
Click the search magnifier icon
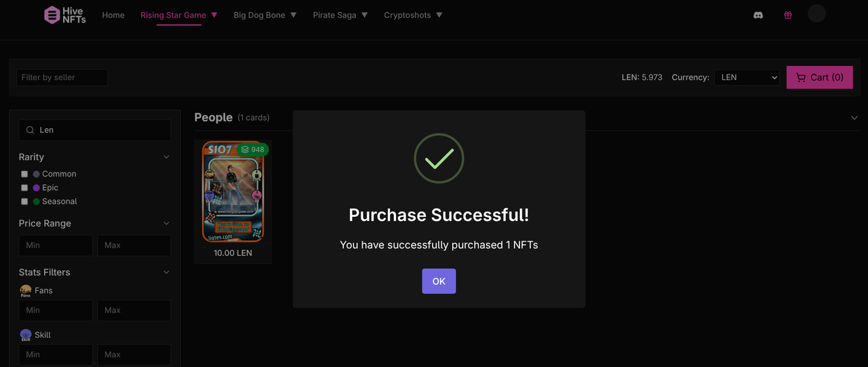pyautogui.click(x=31, y=130)
